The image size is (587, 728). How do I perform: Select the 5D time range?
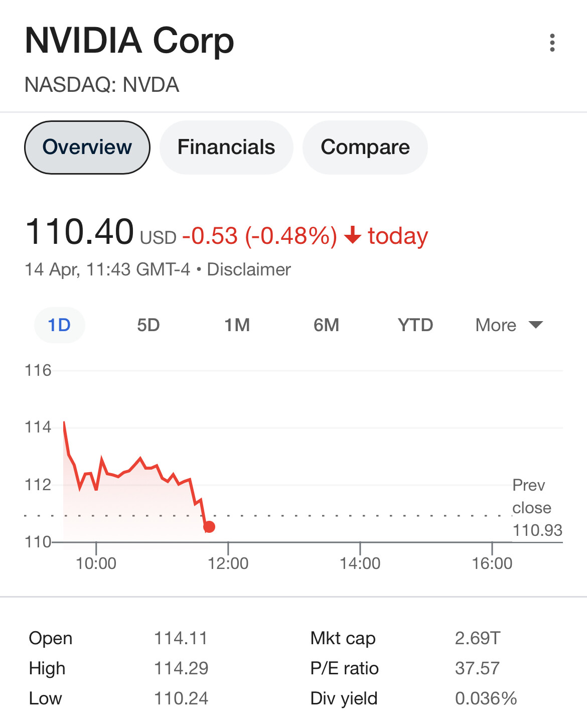(149, 325)
